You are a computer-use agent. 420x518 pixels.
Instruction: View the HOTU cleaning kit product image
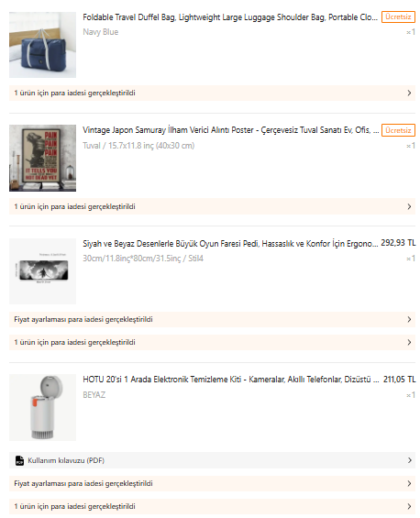click(x=42, y=407)
